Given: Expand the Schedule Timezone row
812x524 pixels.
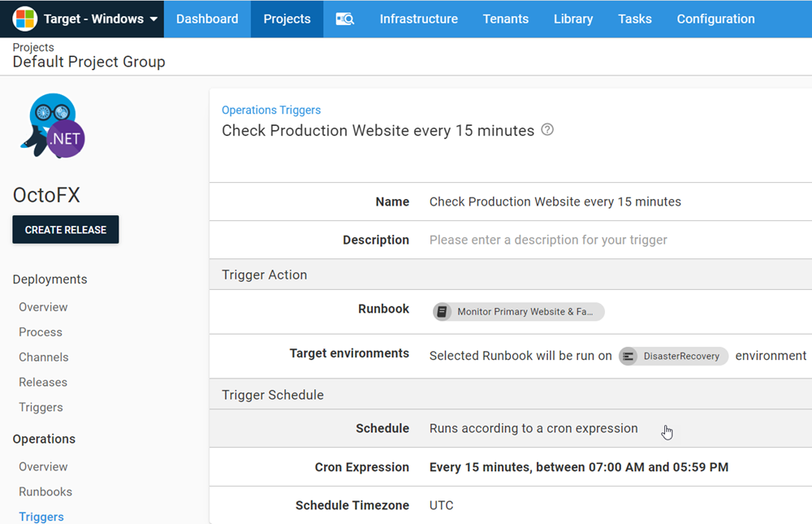Looking at the screenshot, I should tap(510, 505).
